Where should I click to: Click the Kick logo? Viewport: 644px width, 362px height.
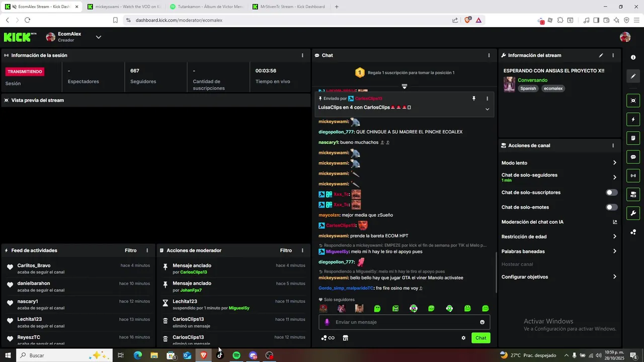click(x=20, y=37)
